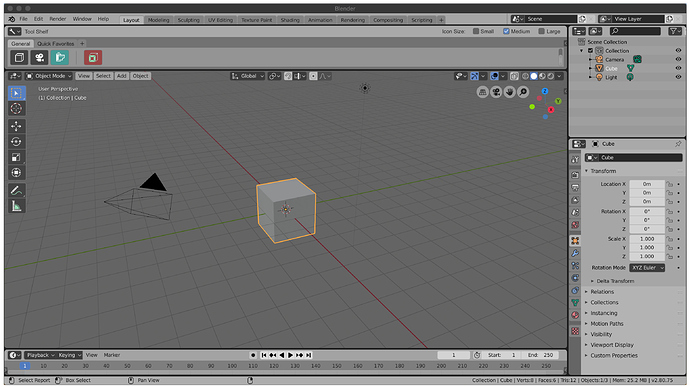The height and width of the screenshot is (387, 690).
Task: Open the Particles properties tab
Action: point(575,265)
